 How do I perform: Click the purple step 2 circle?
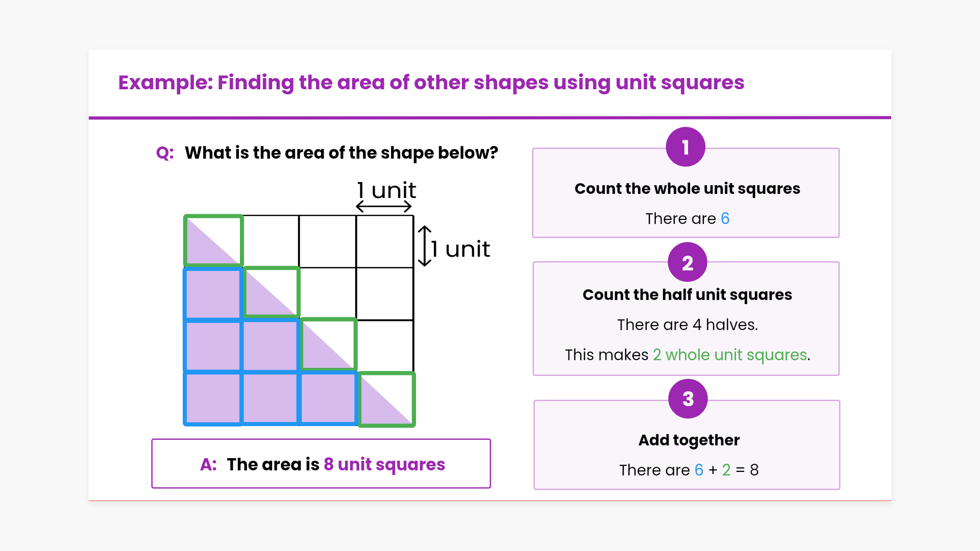point(687,262)
